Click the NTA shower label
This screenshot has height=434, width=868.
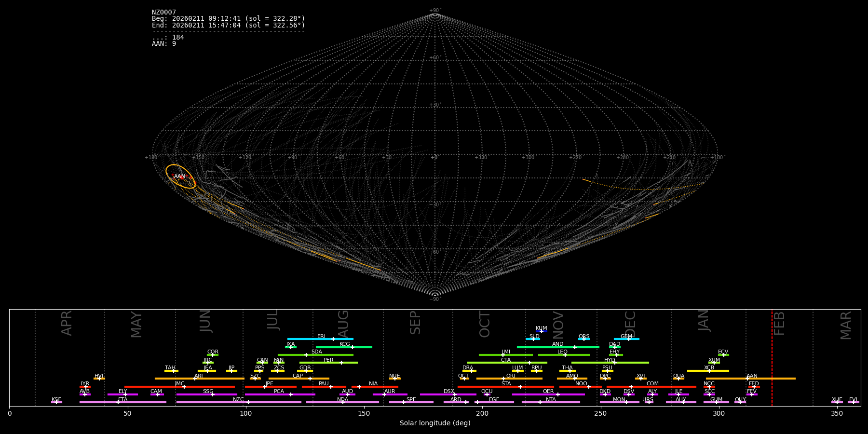(x=551, y=400)
